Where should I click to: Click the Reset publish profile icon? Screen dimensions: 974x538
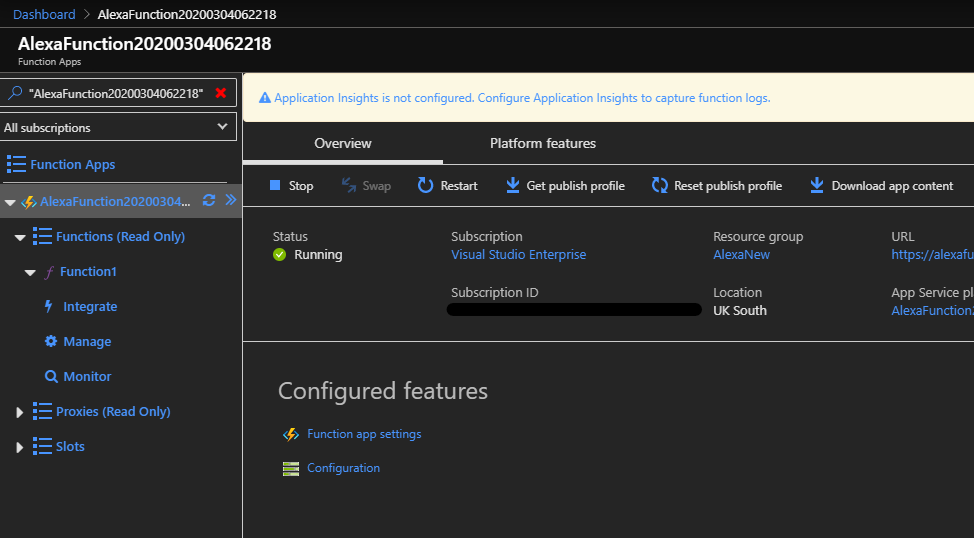660,185
